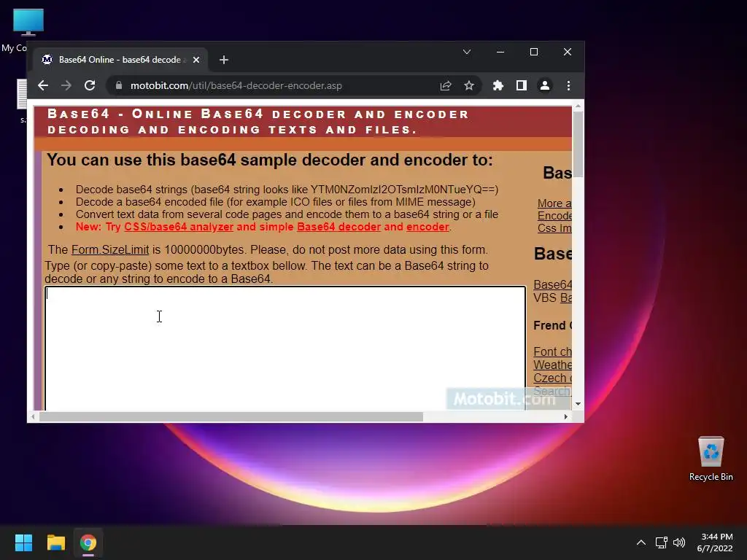Click the padlock site info icon
This screenshot has width=747, height=560.
119,86
